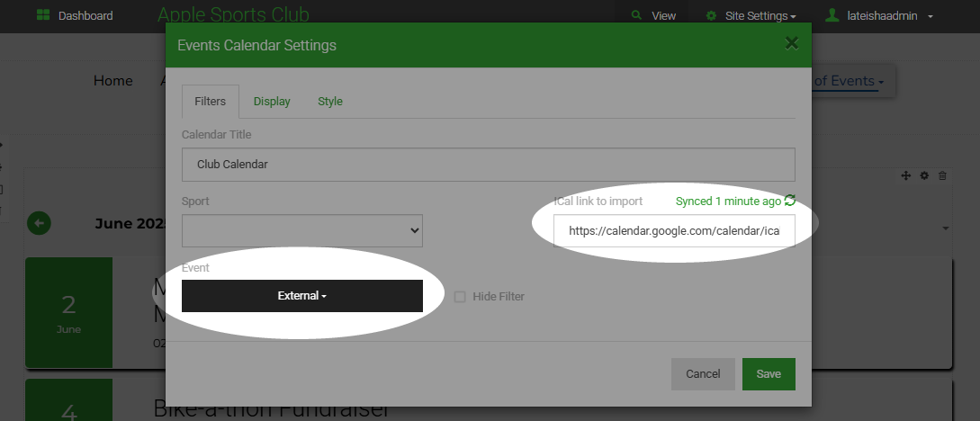Screen dimensions: 980x421
Task: Click the widget move handle icon
Action: [906, 175]
